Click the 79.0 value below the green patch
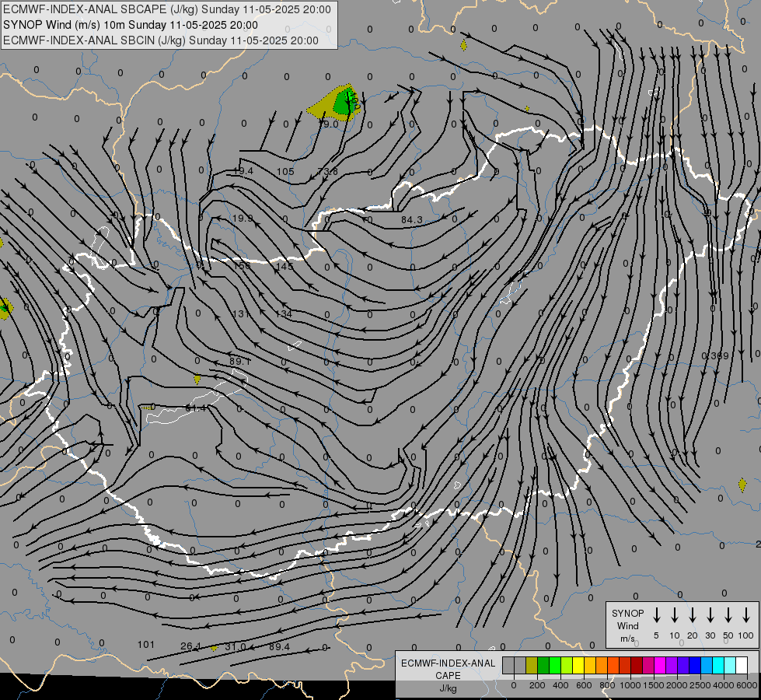Viewport: 761px width, 700px height. [x=328, y=124]
